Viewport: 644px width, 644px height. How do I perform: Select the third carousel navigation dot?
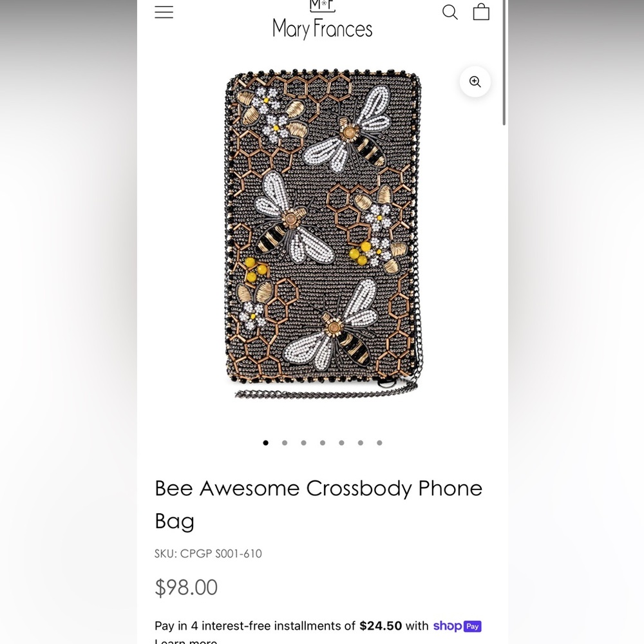[303, 442]
